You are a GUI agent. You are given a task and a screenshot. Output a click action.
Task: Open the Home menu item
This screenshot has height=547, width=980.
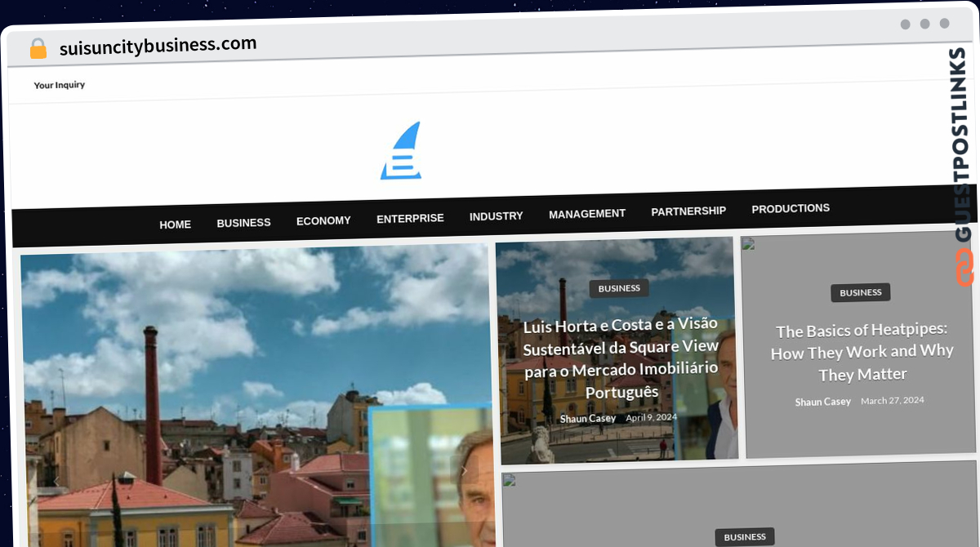click(x=176, y=225)
